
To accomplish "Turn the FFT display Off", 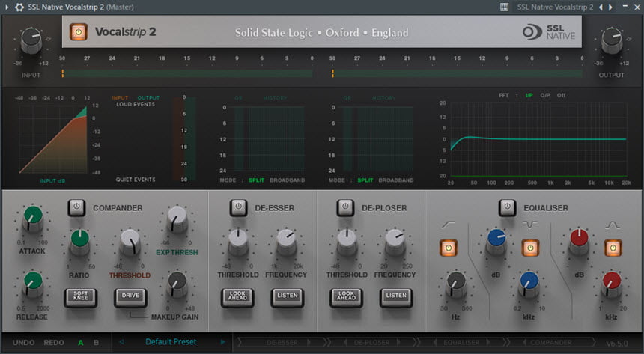I will click(561, 95).
